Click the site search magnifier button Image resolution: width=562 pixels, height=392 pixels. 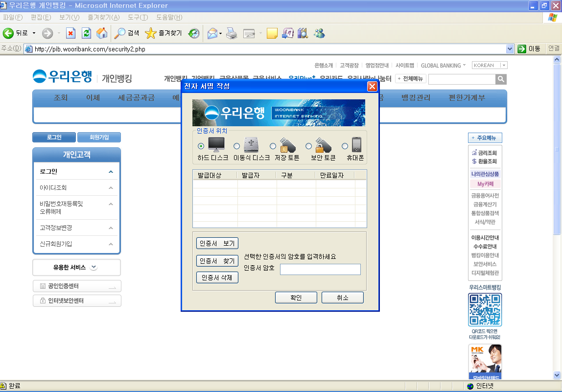[x=501, y=79]
